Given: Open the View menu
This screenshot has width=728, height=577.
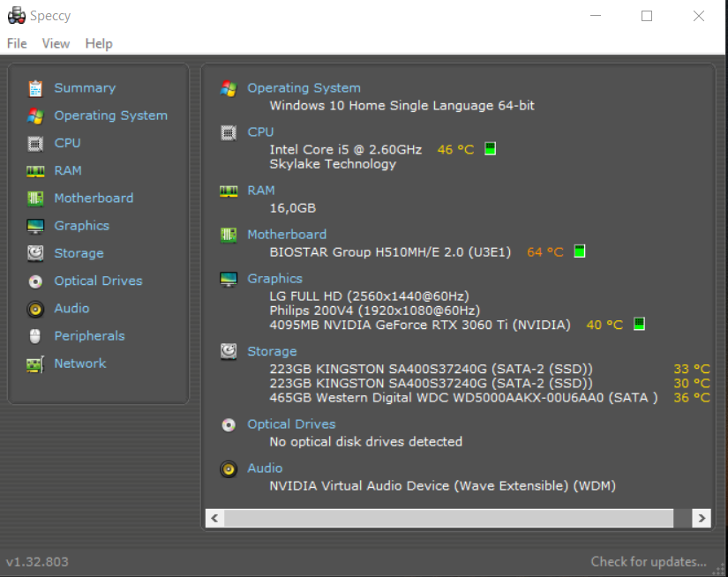Looking at the screenshot, I should tap(56, 43).
